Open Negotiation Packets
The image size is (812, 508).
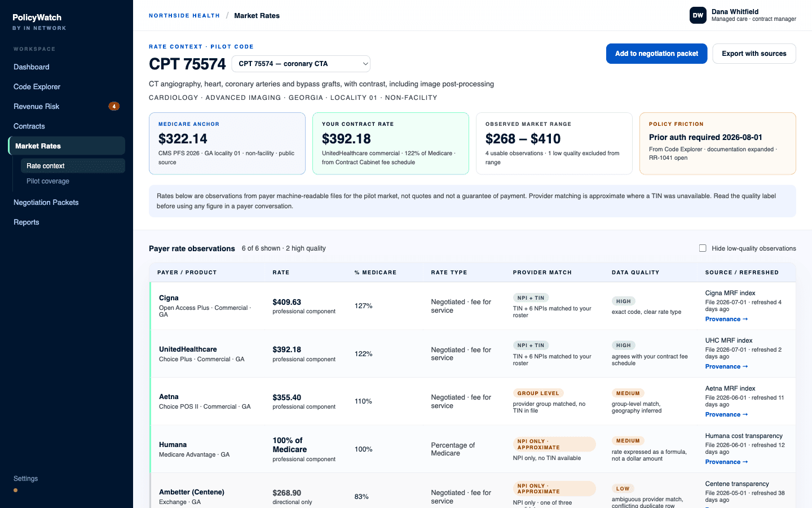pos(67,202)
